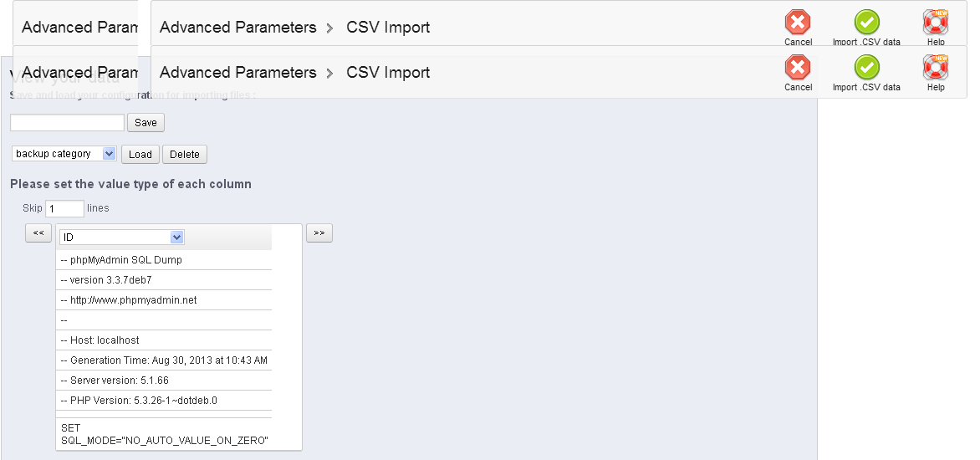This screenshot has height=460, width=980.
Task: Click the << previous columns button
Action: pos(38,233)
